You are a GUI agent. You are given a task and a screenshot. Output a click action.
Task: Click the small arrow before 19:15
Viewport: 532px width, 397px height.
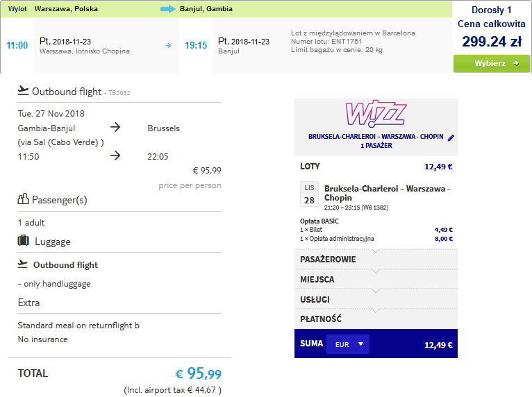[x=168, y=45]
